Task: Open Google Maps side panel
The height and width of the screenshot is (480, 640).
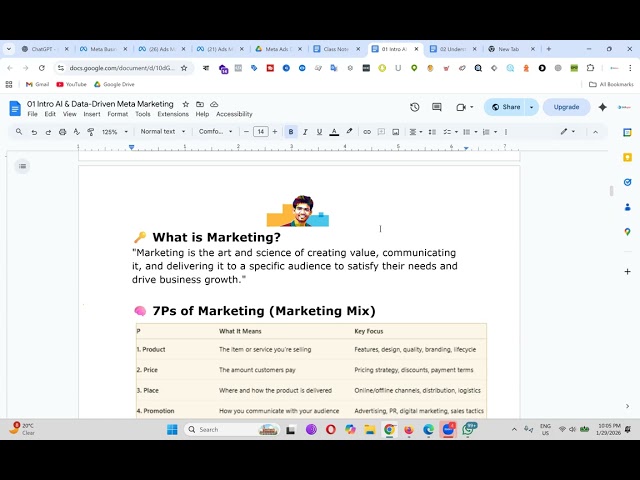Action: point(627,232)
